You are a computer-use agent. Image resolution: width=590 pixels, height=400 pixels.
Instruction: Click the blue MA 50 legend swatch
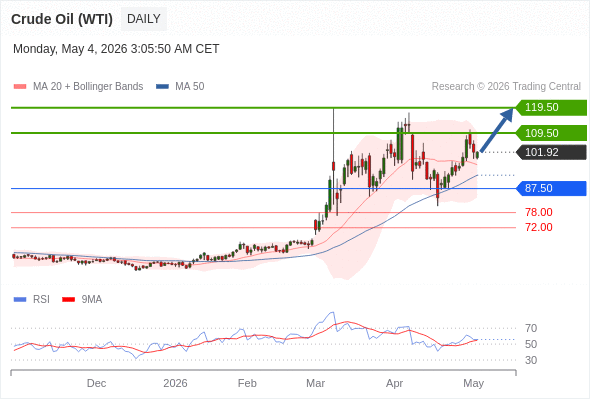pyautogui.click(x=162, y=87)
